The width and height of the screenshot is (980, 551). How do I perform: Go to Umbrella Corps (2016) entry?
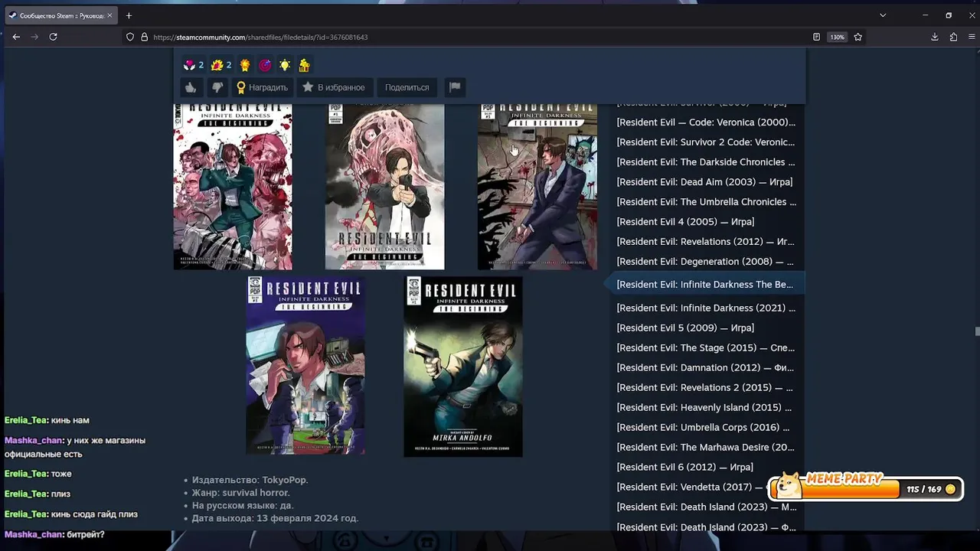click(x=703, y=427)
